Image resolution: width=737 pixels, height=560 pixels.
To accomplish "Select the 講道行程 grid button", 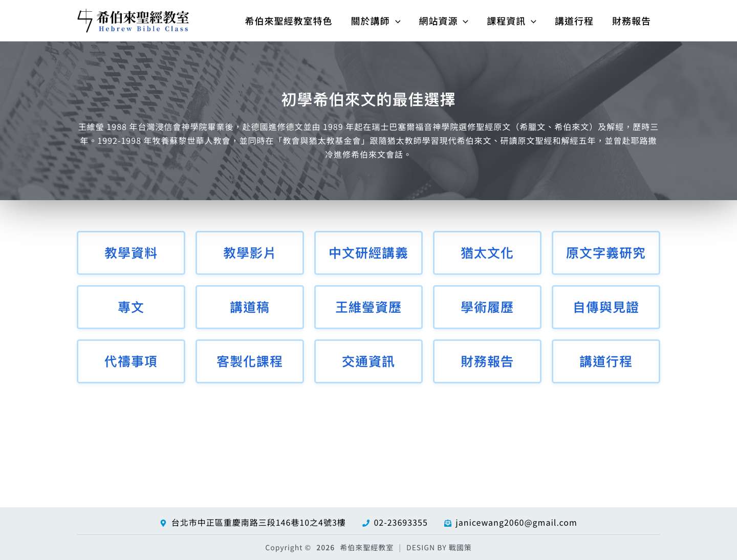I will [x=606, y=361].
